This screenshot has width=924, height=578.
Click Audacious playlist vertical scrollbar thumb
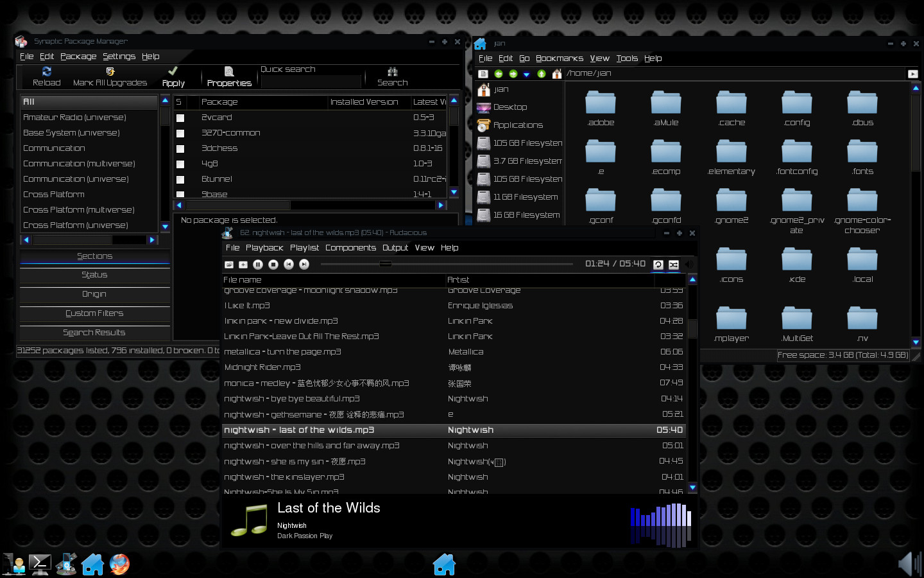(x=692, y=328)
